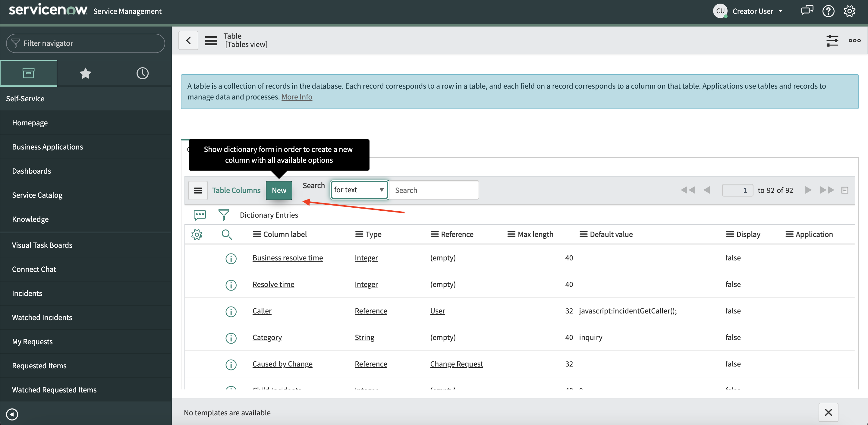Preview Caller record info icon
This screenshot has width=868, height=425.
click(231, 311)
